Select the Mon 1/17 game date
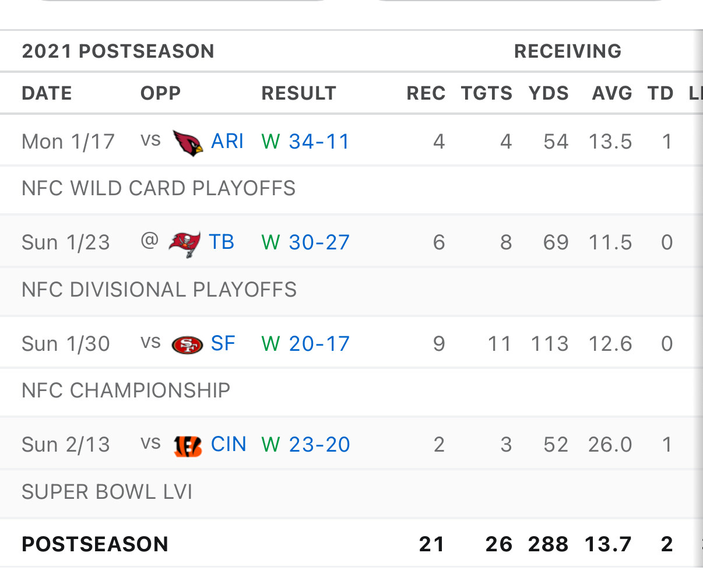Image resolution: width=703 pixels, height=588 pixels. [x=68, y=142]
